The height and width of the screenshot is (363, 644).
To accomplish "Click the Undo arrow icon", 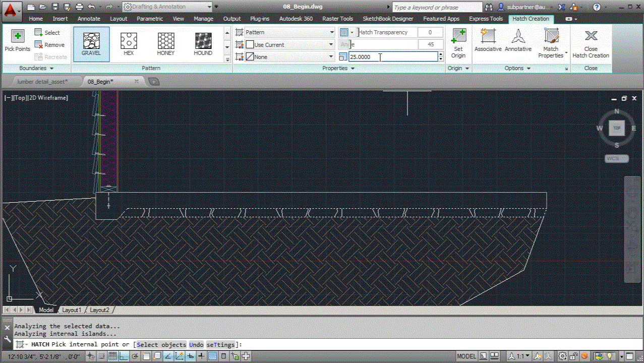I will (x=91, y=7).
